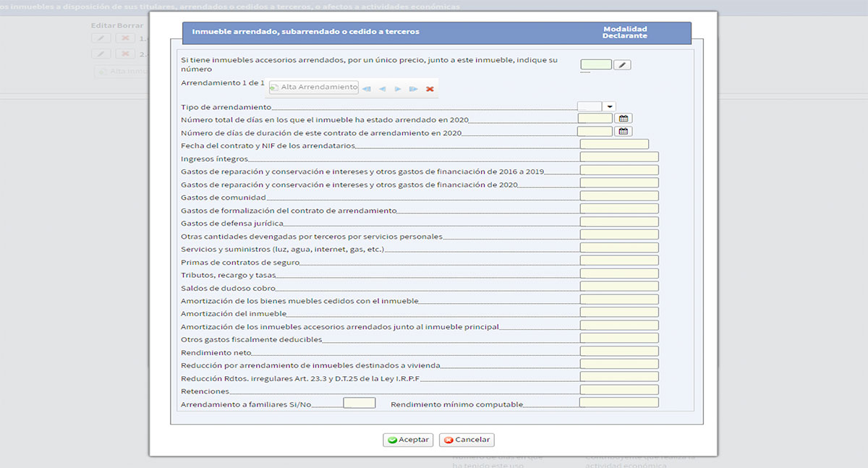Select the Saldos de dudoso cobro field

click(619, 286)
